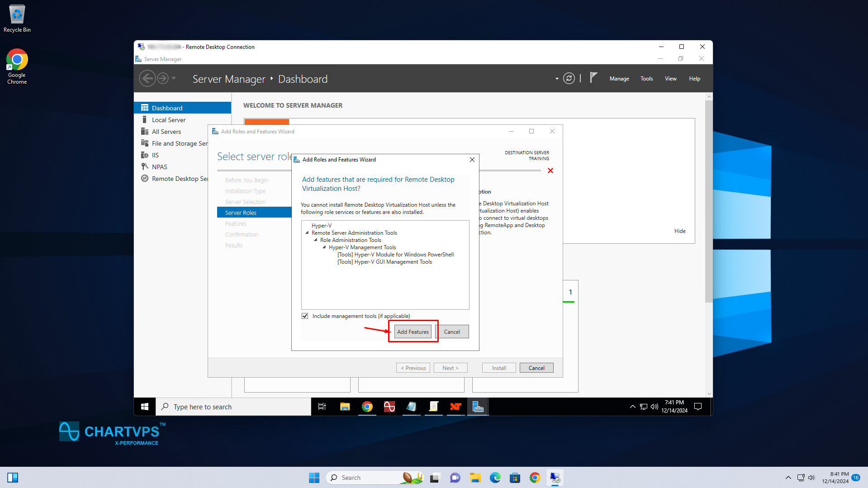Open Task View in remote taskbar
This screenshot has height=488, width=868.
tap(322, 407)
